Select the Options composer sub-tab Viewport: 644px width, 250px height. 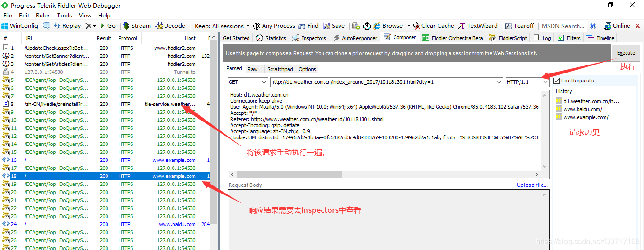tap(307, 69)
